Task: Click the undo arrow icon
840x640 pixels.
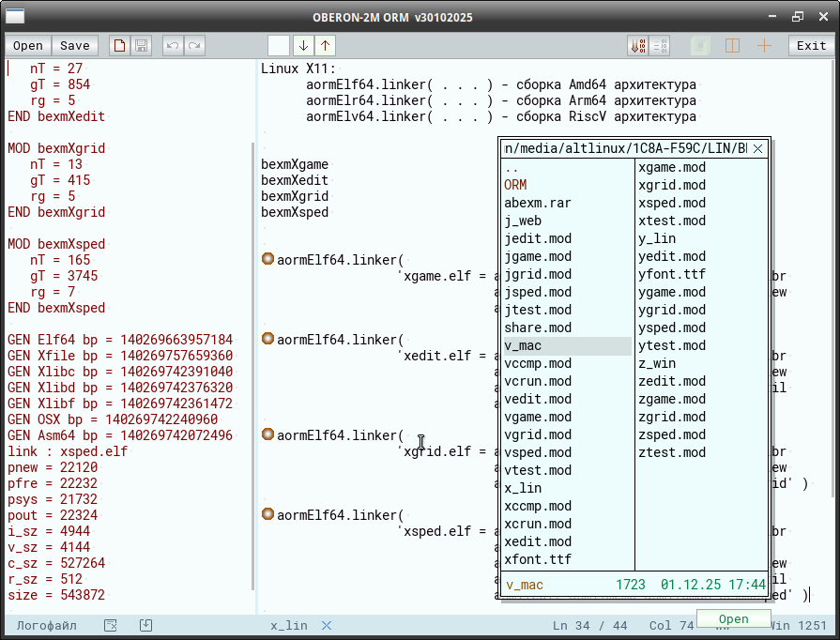Action: [172, 46]
